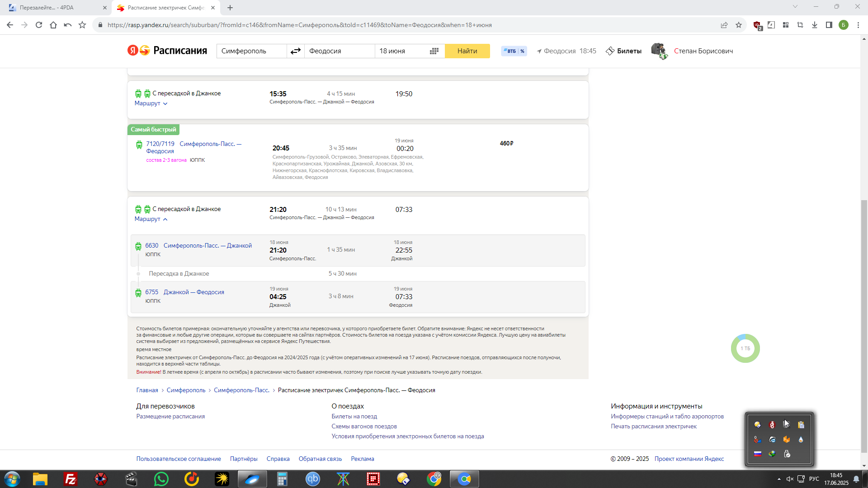The width and height of the screenshot is (868, 488).
Task: Focus the Симферополь departure input field
Action: pos(251,51)
